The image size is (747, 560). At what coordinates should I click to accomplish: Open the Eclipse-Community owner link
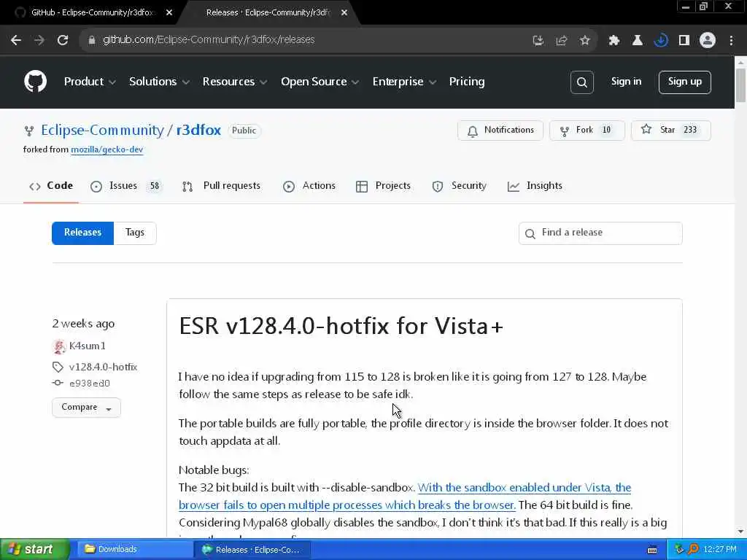pyautogui.click(x=102, y=130)
